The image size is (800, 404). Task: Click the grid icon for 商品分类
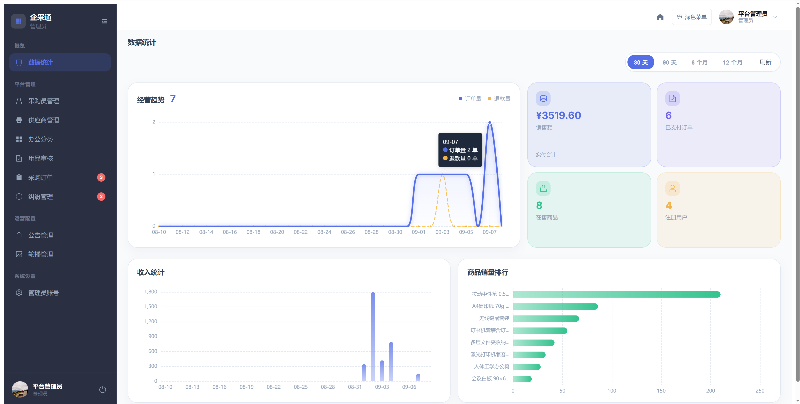pyautogui.click(x=19, y=139)
